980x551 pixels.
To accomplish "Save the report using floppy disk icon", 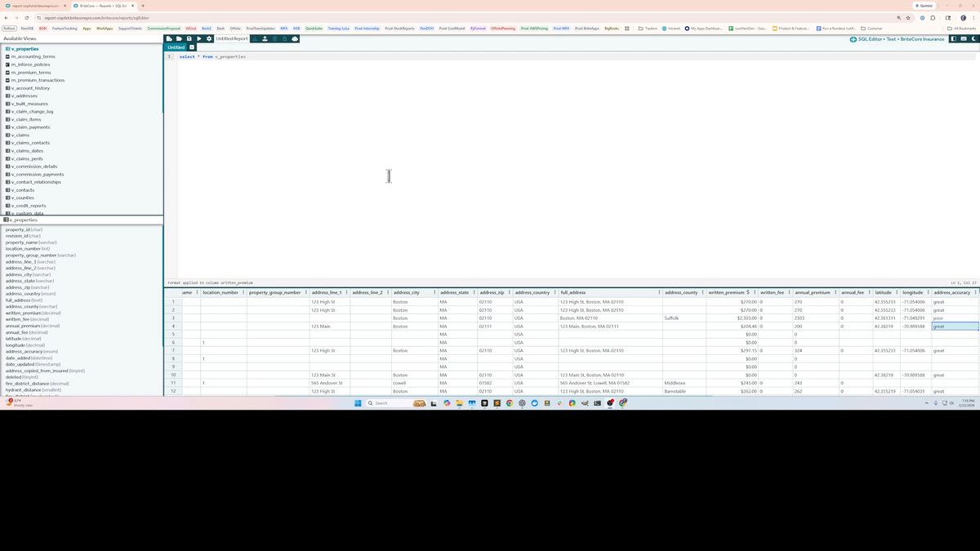I will click(x=189, y=38).
